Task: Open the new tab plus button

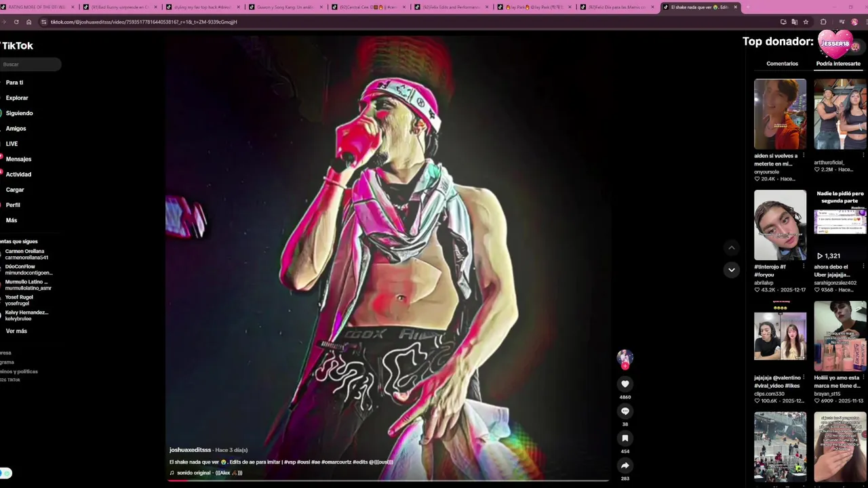Action: coord(747,7)
